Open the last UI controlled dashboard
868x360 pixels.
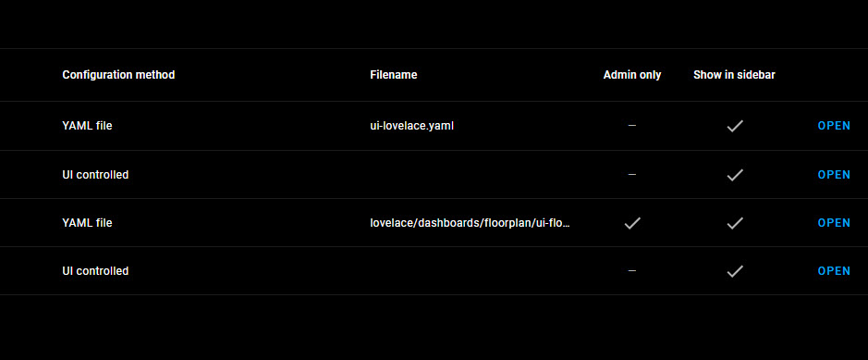click(834, 271)
